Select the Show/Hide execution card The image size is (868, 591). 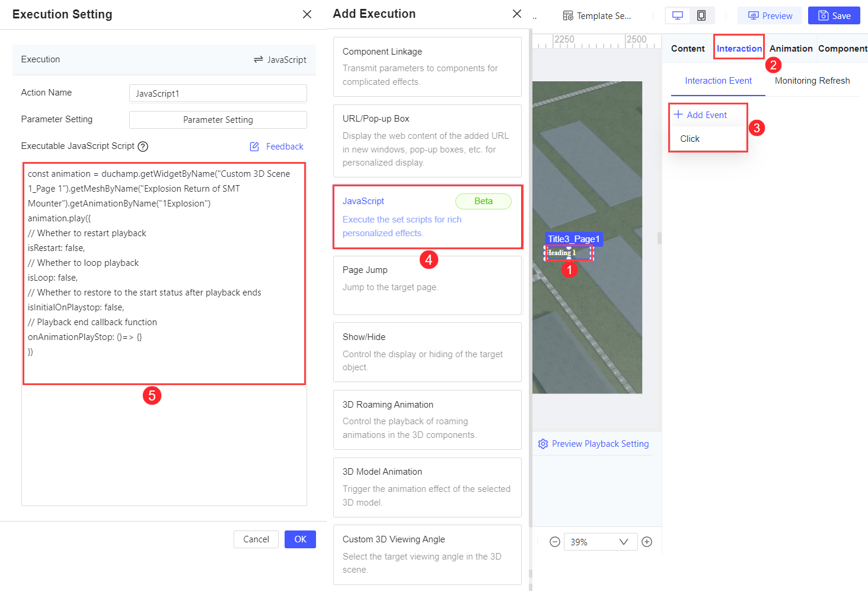click(427, 352)
